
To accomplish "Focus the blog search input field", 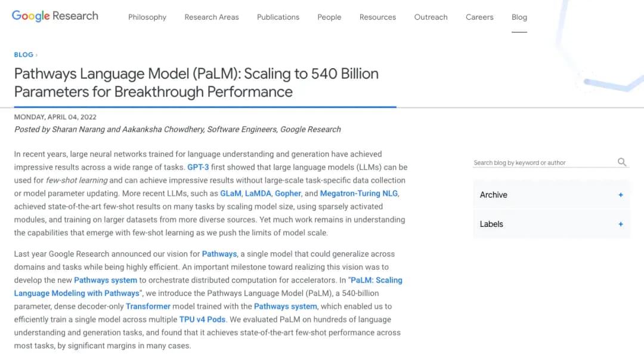I will point(543,162).
